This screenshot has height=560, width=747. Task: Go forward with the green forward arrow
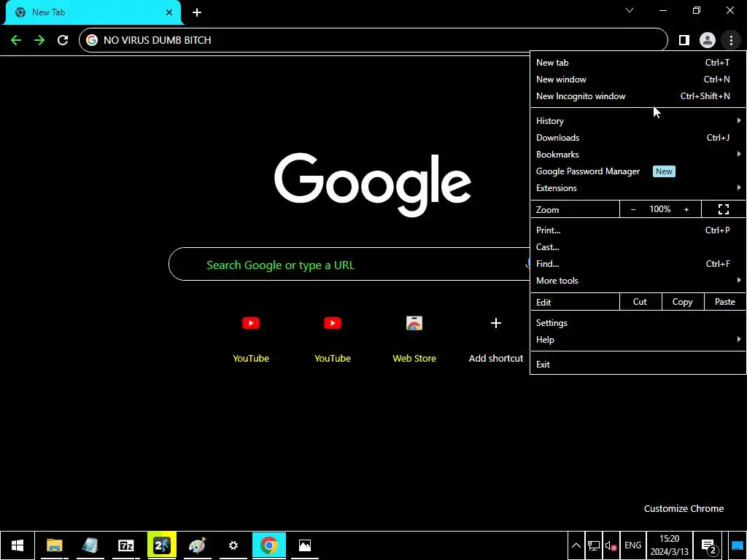[39, 40]
